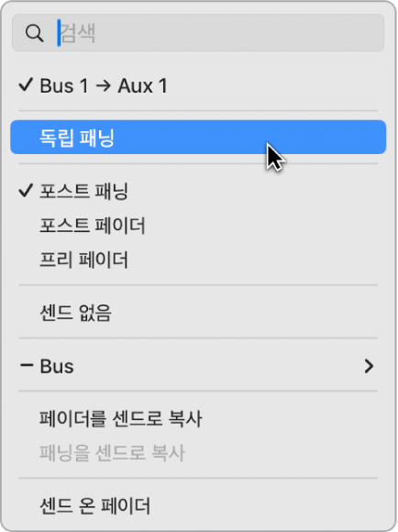Click the magnifying glass search icon
398x532 pixels.
[x=34, y=33]
